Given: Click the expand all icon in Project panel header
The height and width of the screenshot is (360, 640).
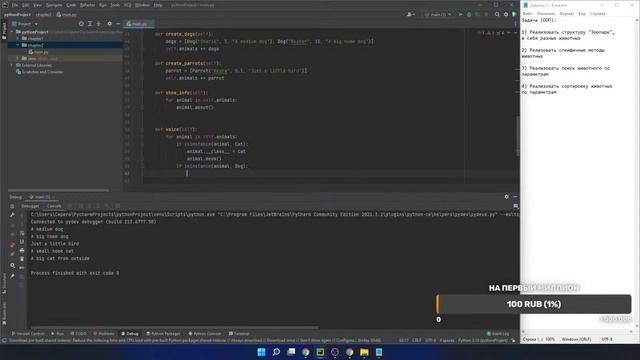Looking at the screenshot, I should pos(90,24).
